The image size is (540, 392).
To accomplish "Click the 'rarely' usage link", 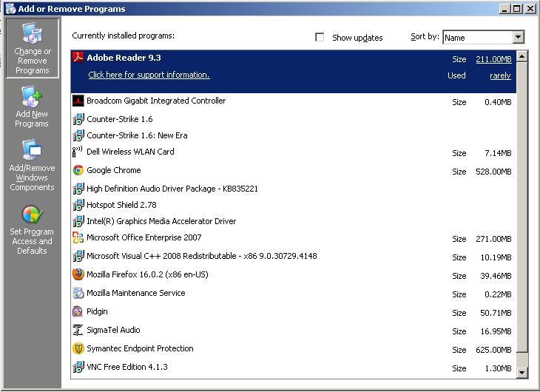I will pos(500,75).
